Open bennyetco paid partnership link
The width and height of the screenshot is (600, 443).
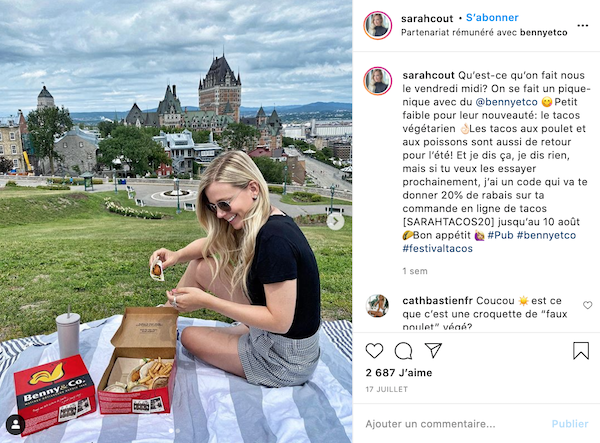point(543,33)
